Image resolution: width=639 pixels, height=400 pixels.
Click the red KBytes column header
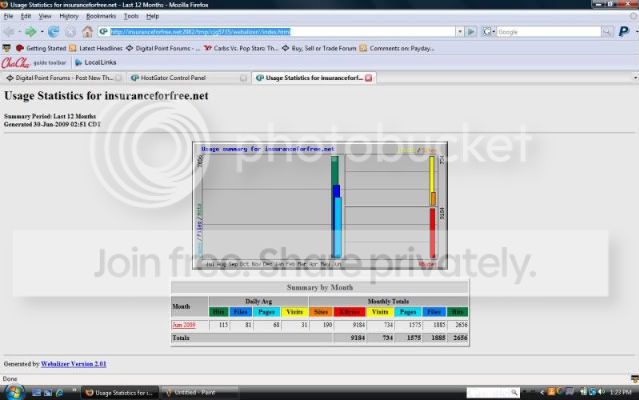350,312
